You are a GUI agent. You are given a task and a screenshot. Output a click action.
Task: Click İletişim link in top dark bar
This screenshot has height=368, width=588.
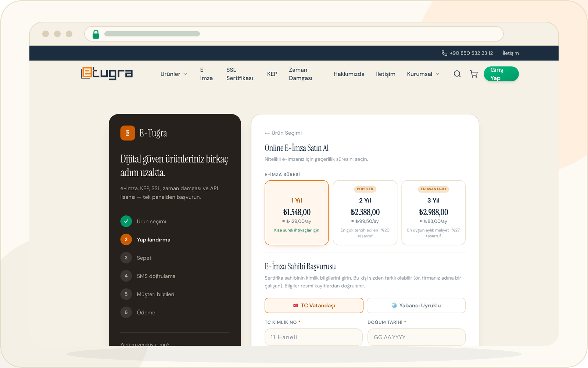(x=511, y=53)
